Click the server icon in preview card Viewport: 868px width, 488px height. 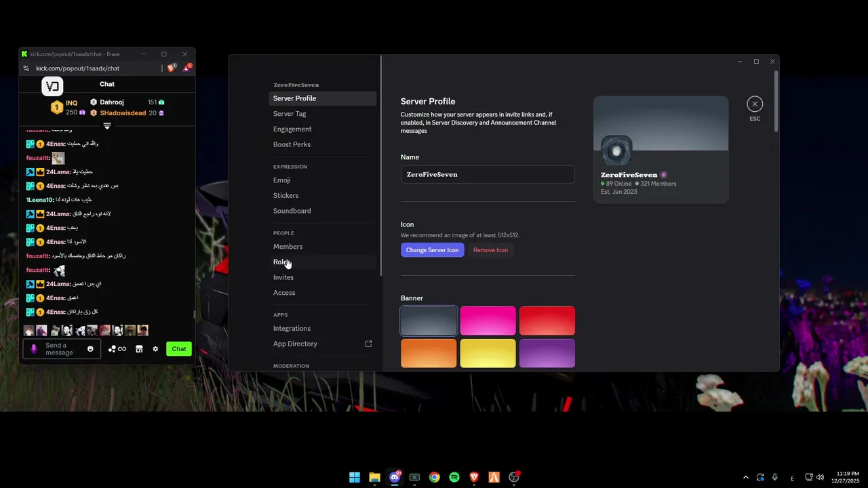click(x=616, y=151)
